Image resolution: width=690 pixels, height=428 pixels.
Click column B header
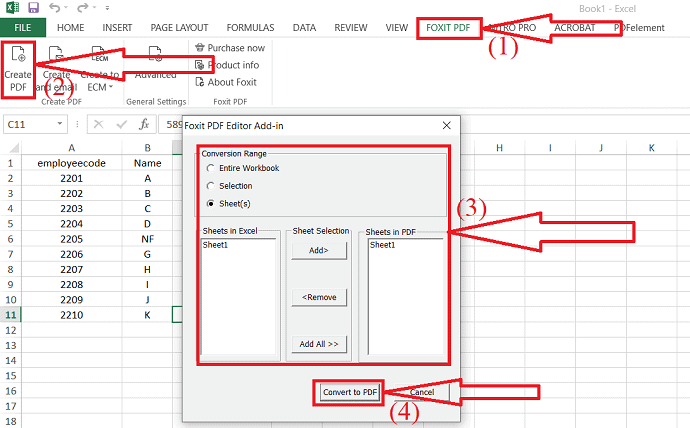(x=147, y=148)
